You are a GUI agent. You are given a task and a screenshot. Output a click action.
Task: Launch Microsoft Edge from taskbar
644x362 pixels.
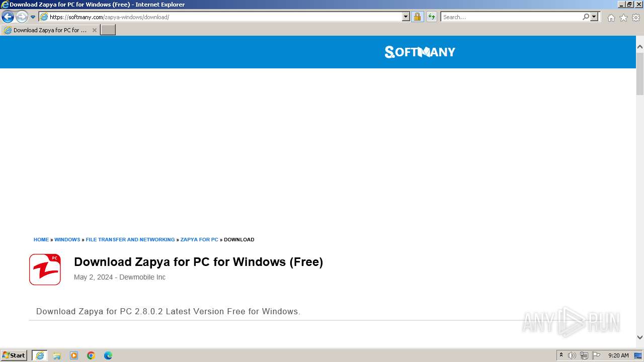point(108,355)
